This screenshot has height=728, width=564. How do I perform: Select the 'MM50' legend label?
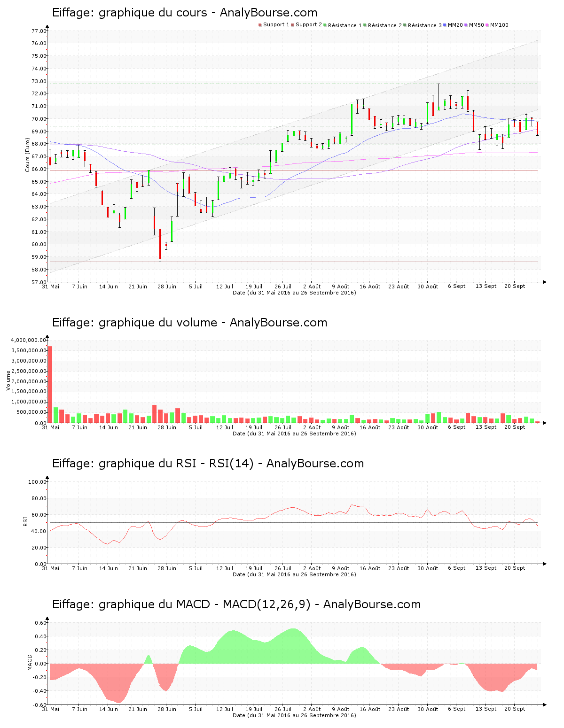tap(476, 25)
